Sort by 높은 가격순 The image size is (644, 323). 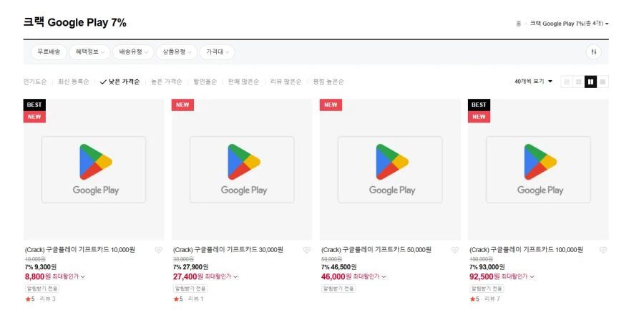tap(166, 82)
